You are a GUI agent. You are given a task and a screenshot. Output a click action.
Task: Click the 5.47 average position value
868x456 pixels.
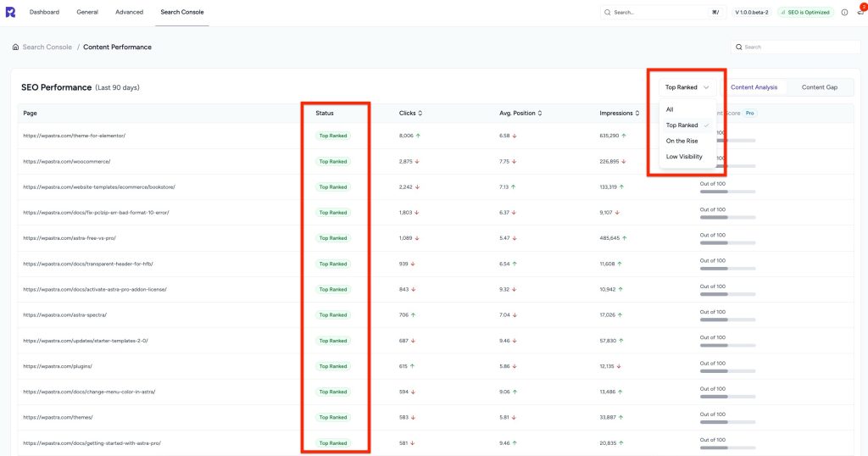pyautogui.click(x=504, y=238)
